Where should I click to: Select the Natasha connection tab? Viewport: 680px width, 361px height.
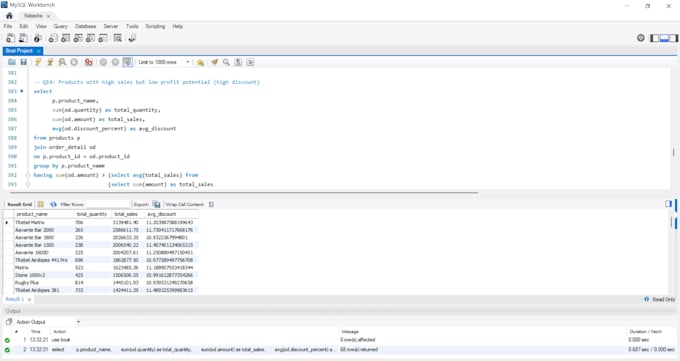coord(33,16)
